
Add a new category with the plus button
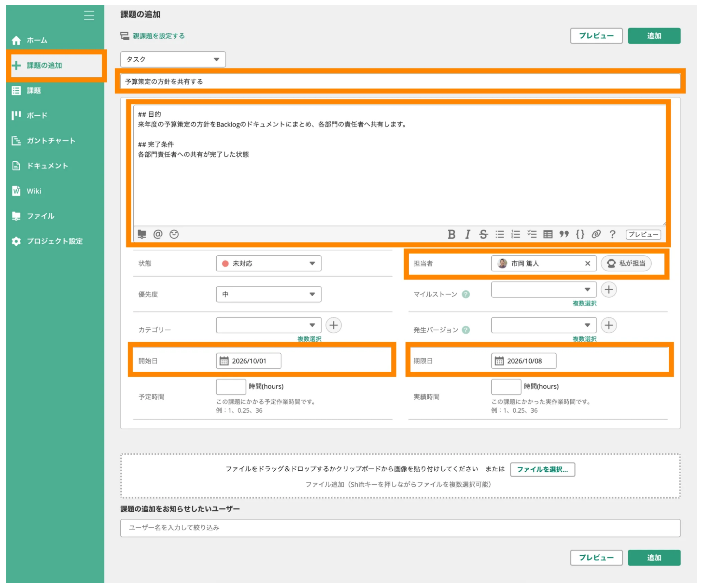click(x=334, y=325)
